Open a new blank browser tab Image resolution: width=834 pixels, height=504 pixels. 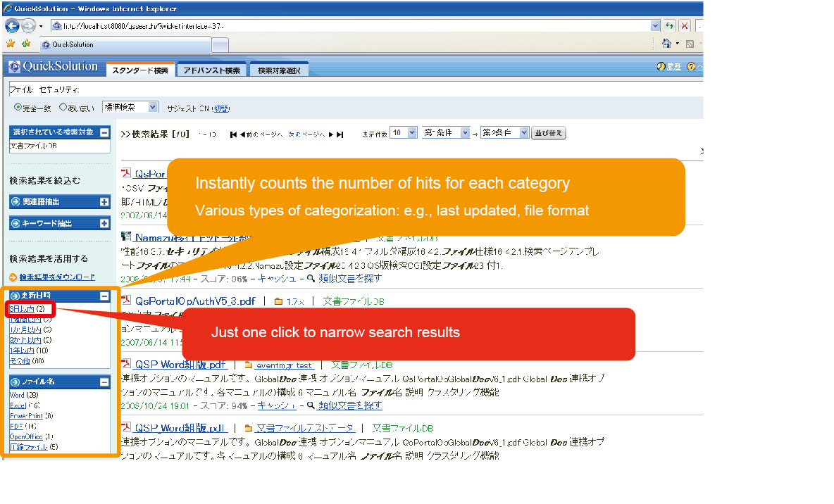coord(220,45)
